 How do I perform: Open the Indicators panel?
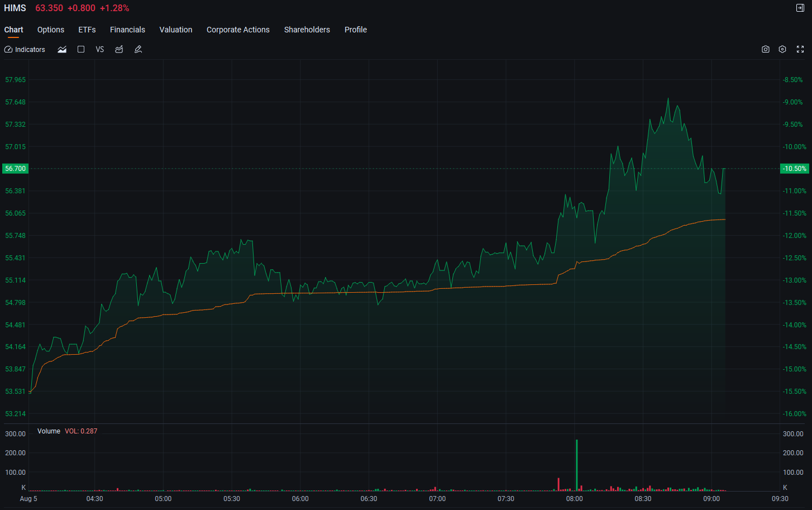tap(25, 50)
